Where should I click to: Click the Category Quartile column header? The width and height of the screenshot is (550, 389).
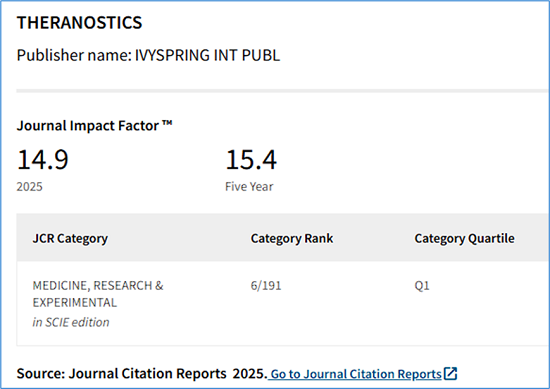(464, 239)
